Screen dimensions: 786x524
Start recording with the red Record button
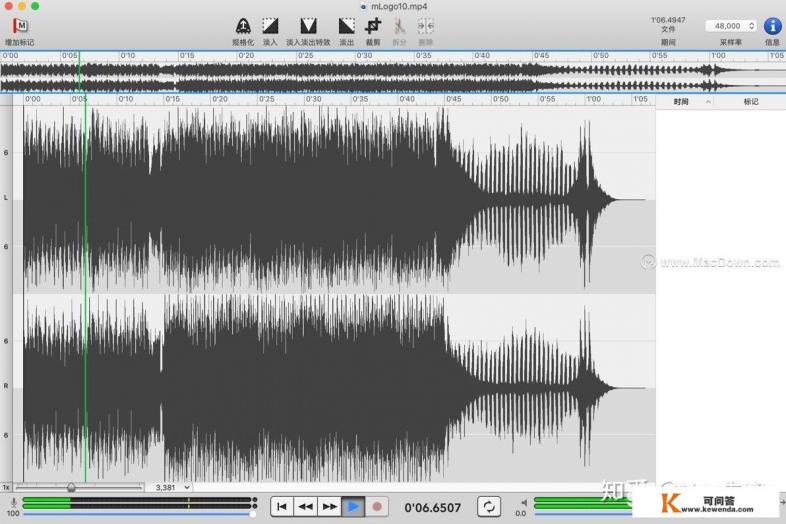point(377,507)
